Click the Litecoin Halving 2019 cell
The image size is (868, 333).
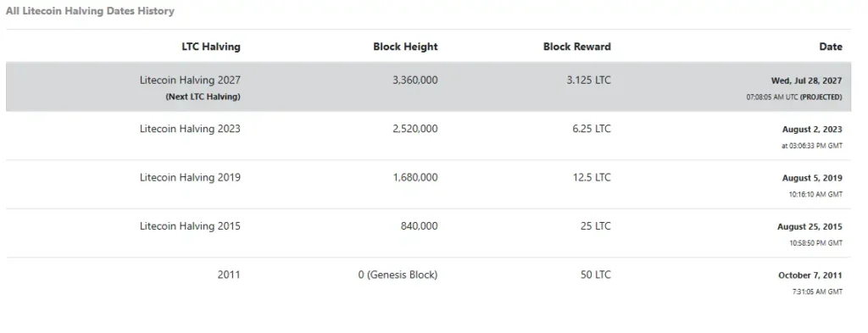click(x=190, y=178)
